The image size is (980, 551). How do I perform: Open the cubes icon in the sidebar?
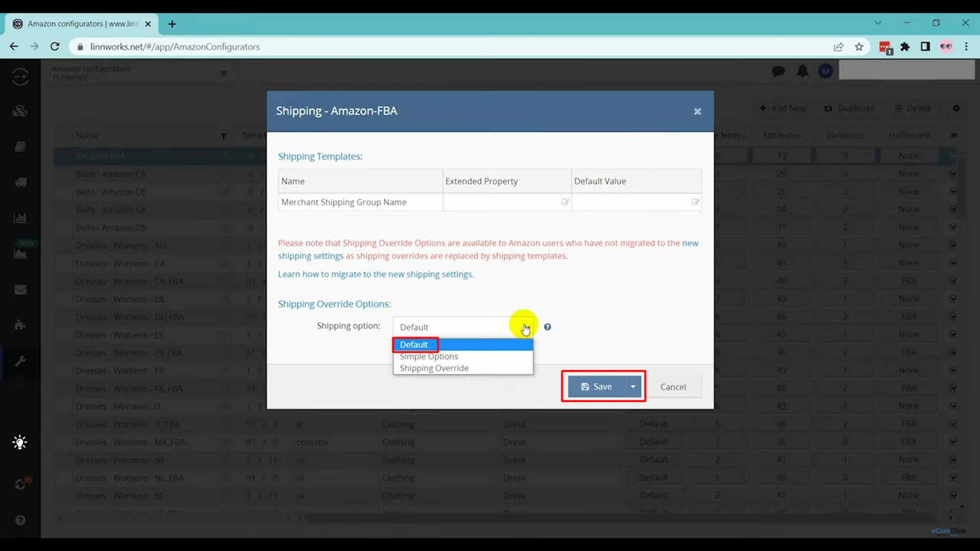pyautogui.click(x=20, y=111)
